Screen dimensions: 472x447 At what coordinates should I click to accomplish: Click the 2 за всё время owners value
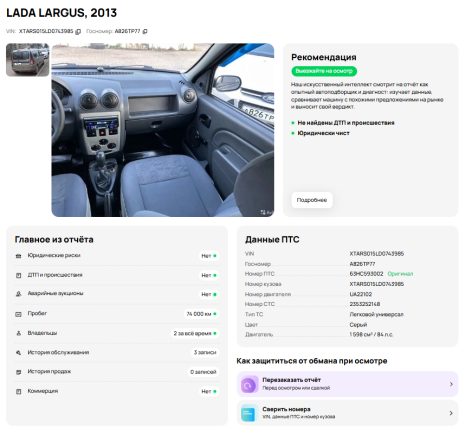(x=195, y=333)
